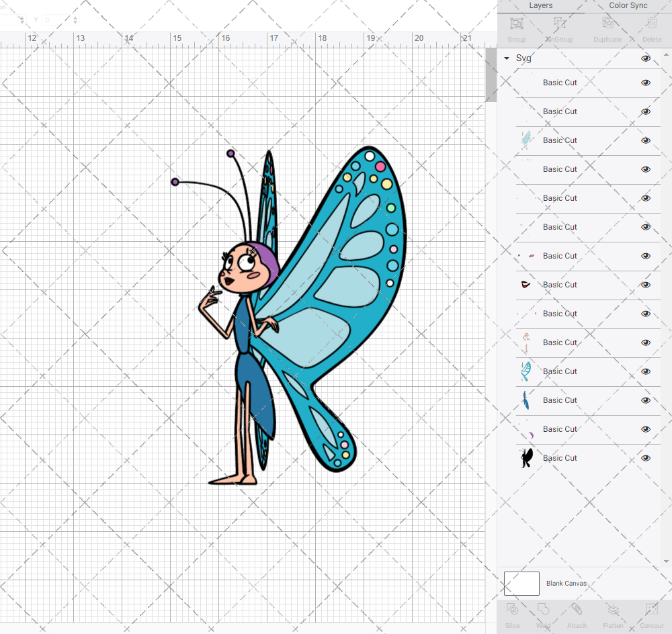
Task: Click the Duplicate icon
Action: [x=607, y=24]
